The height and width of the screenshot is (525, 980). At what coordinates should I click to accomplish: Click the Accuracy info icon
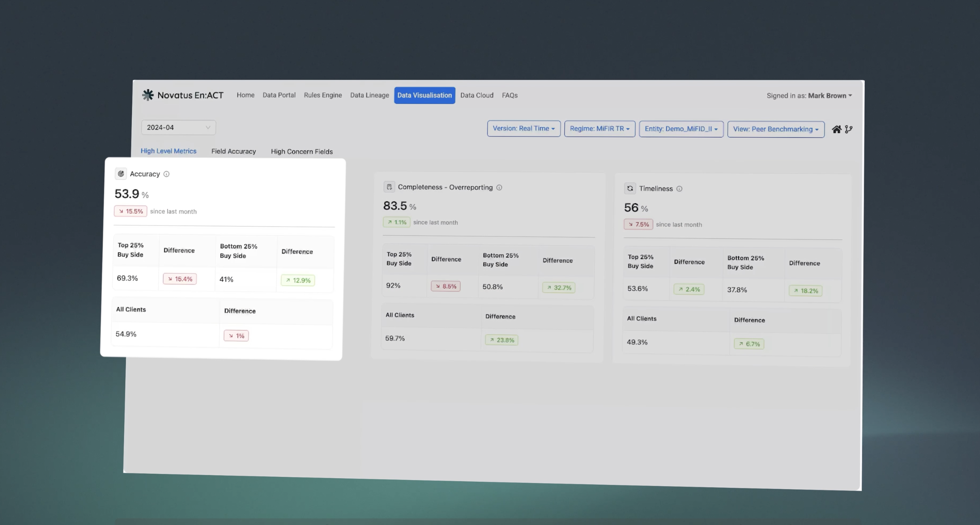pyautogui.click(x=166, y=174)
